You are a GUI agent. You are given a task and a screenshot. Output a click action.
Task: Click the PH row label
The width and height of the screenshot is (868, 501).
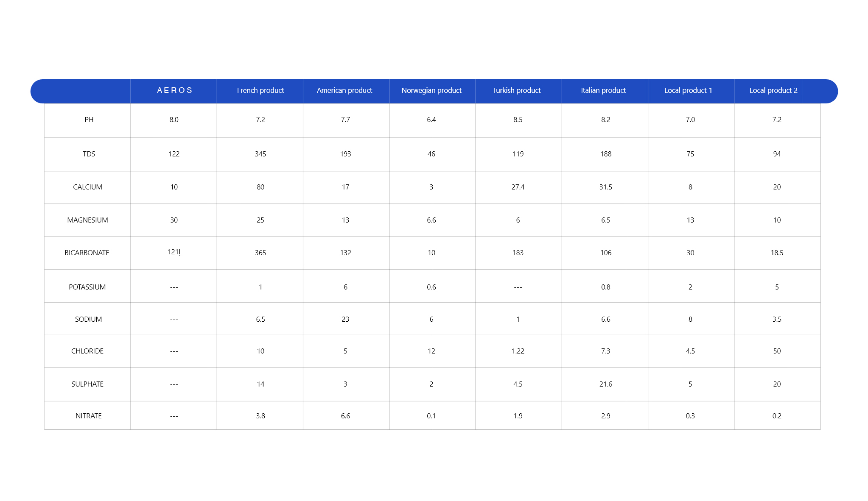89,120
